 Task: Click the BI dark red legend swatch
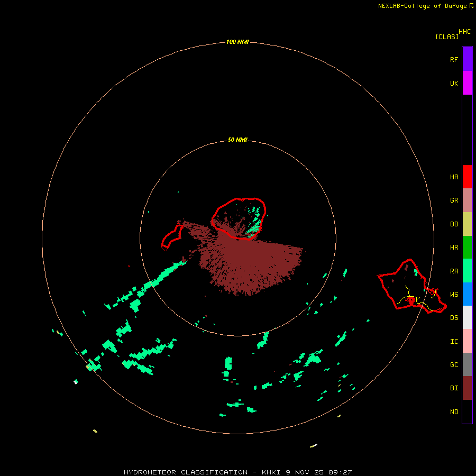coord(467,388)
